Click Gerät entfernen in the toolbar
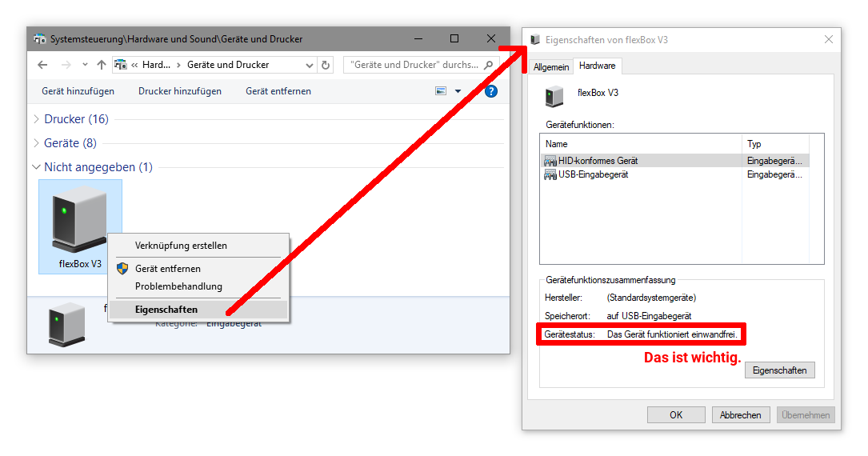This screenshot has width=868, height=456. [x=278, y=91]
